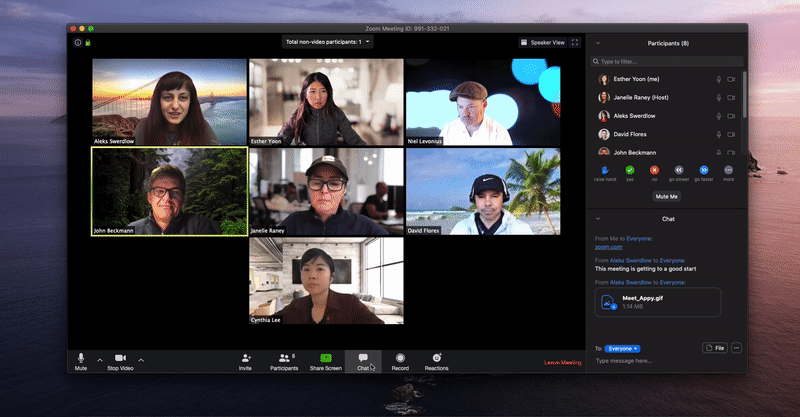Open the Meet_Appy.gif file attachment
800x417 pixels.
(658, 302)
